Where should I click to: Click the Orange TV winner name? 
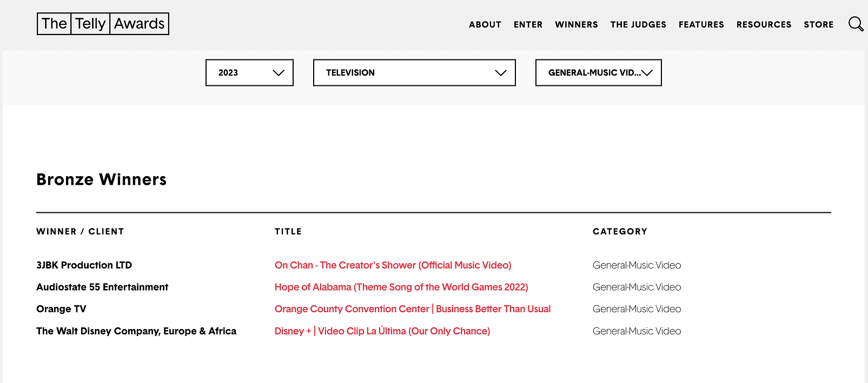[61, 309]
